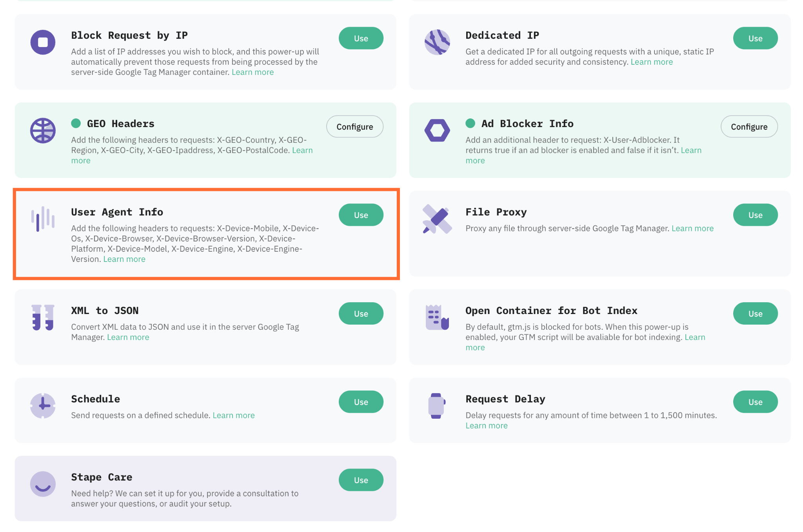Viewport: 803px width, 532px height.
Task: Click the GEO Headers globe icon
Action: click(x=43, y=131)
